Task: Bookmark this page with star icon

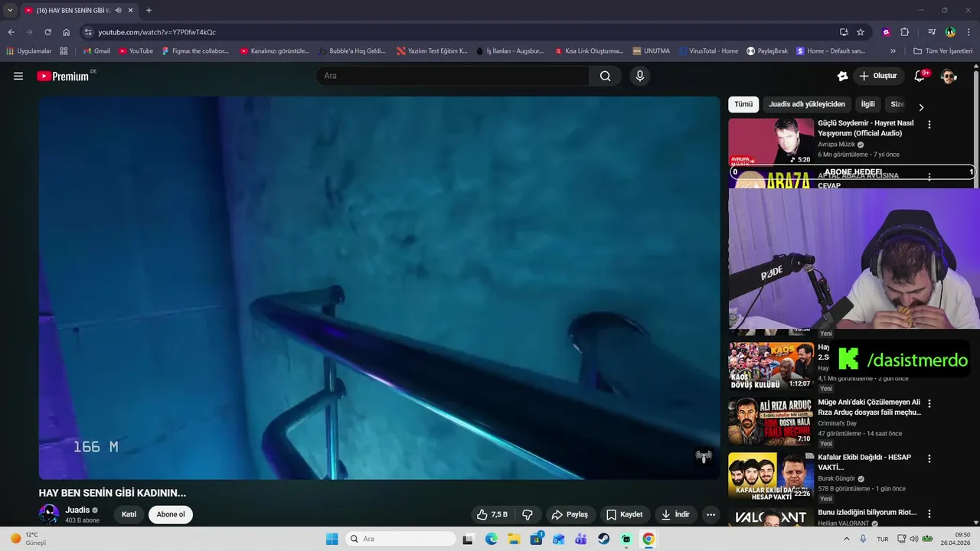Action: tap(861, 32)
